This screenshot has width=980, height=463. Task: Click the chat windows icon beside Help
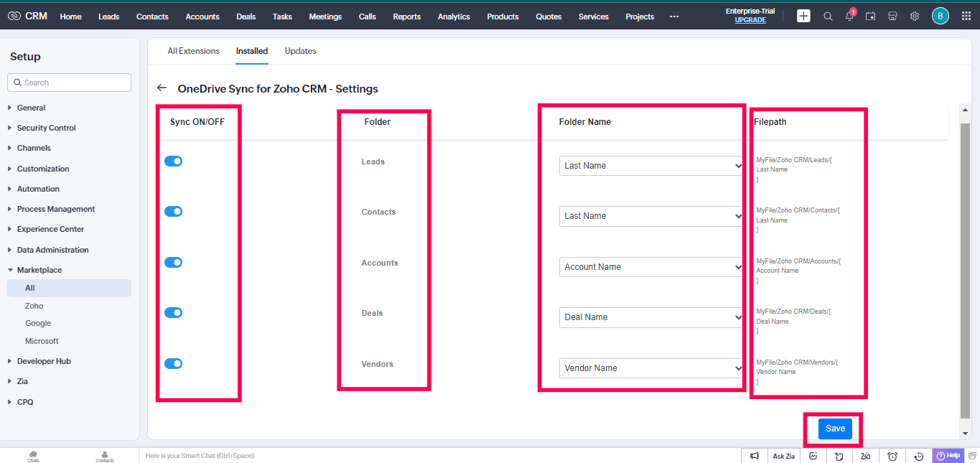point(972,456)
